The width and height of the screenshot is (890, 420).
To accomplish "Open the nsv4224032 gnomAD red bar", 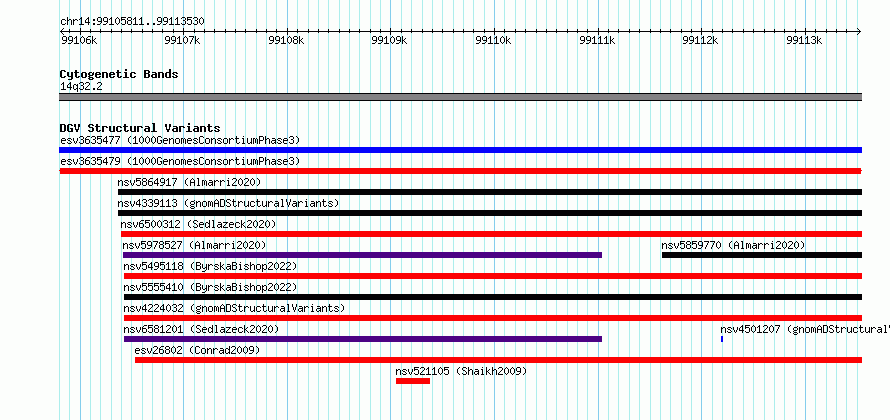I will point(493,318).
